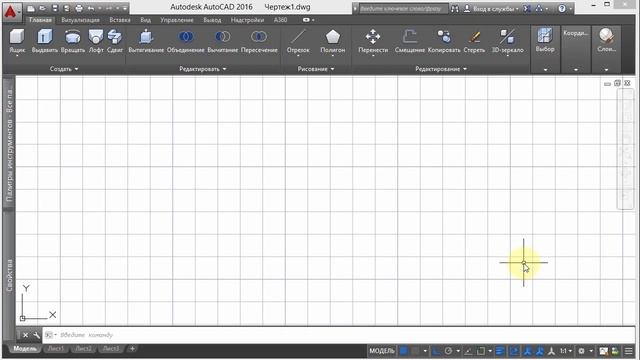Image resolution: width=640 pixels, height=360 pixels.
Task: Click the Save quick access icon
Action: pos(55,8)
